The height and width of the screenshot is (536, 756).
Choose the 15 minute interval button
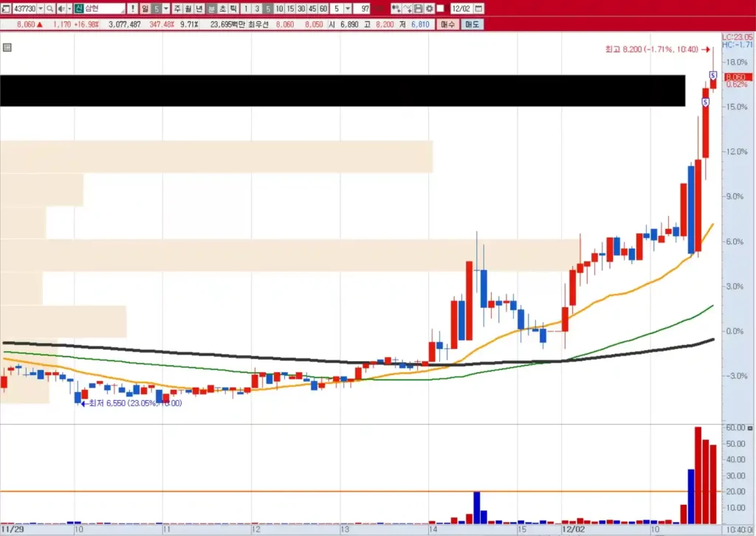point(290,9)
